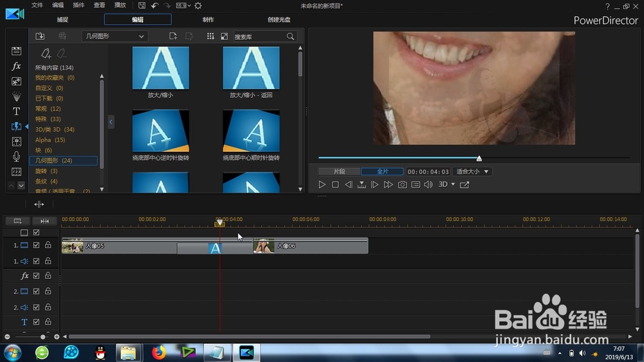Click the import media folder icon
The image size is (644, 362).
40,36
